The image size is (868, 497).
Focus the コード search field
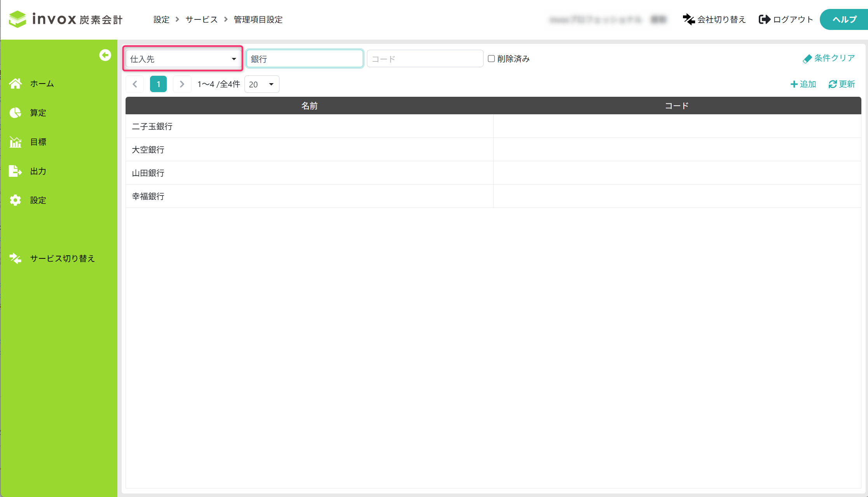[x=425, y=59]
